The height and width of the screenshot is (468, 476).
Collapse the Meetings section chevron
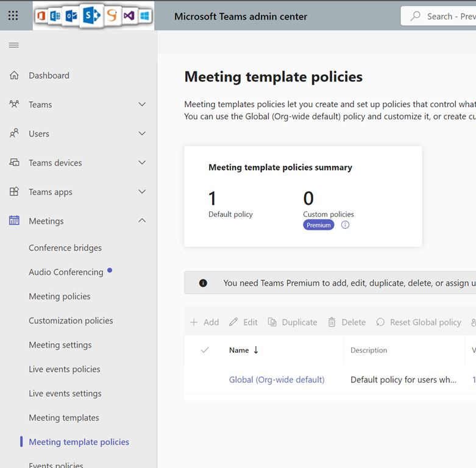click(x=142, y=221)
